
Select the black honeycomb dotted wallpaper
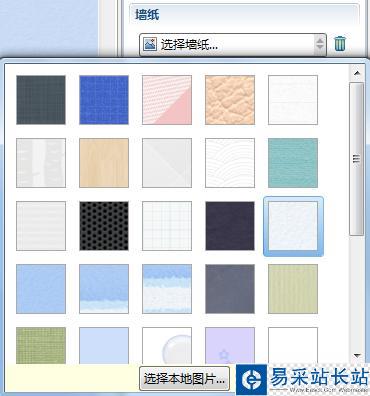click(104, 226)
